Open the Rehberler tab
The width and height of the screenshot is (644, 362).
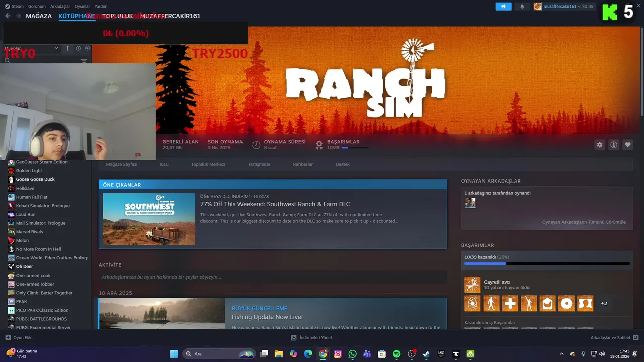pyautogui.click(x=303, y=164)
